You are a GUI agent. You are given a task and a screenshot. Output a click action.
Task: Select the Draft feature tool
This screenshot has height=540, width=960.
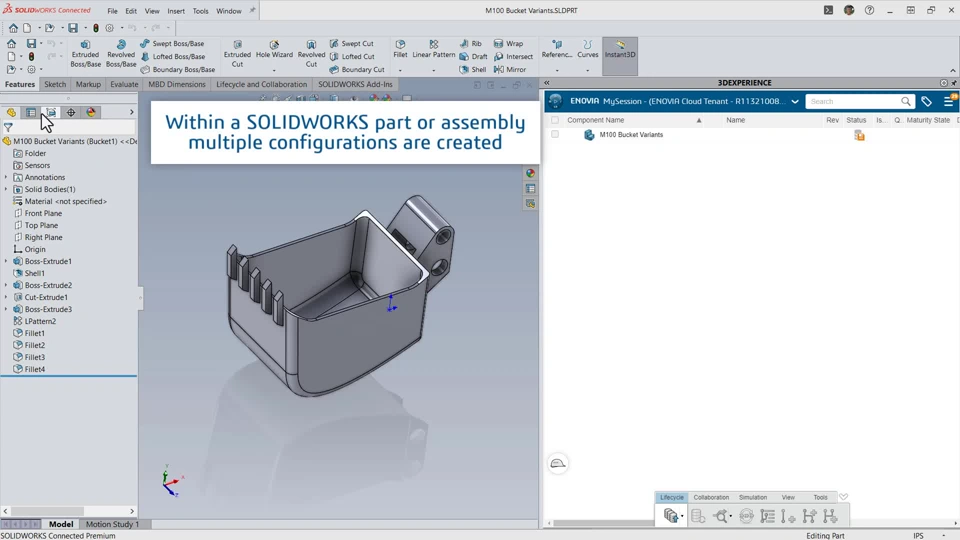click(473, 56)
